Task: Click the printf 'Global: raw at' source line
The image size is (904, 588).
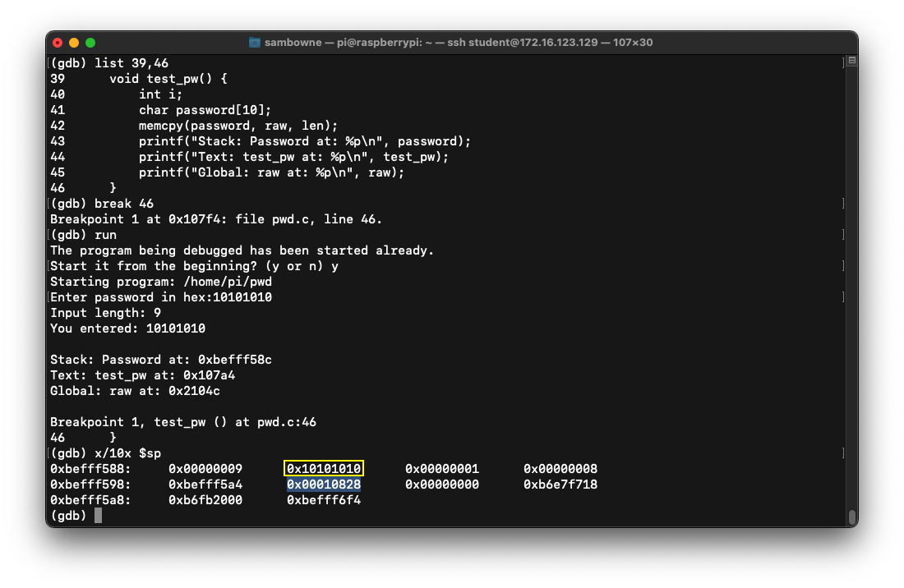Action: pyautogui.click(x=271, y=172)
